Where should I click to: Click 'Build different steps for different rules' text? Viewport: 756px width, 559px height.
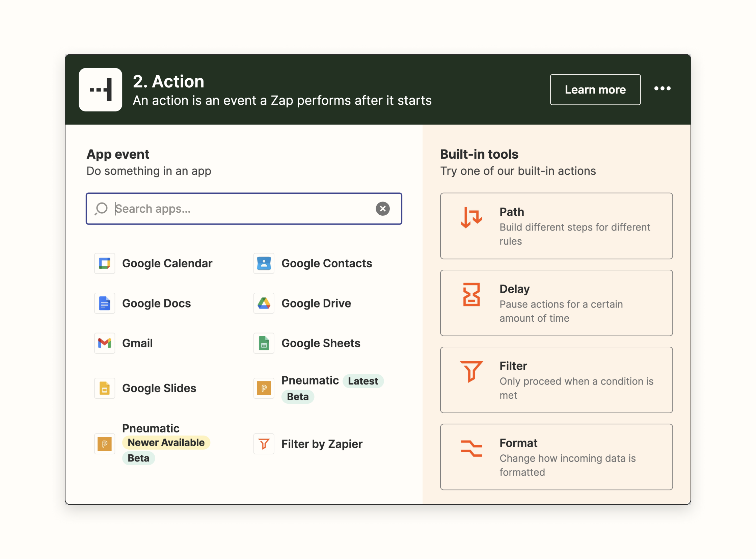pos(574,234)
